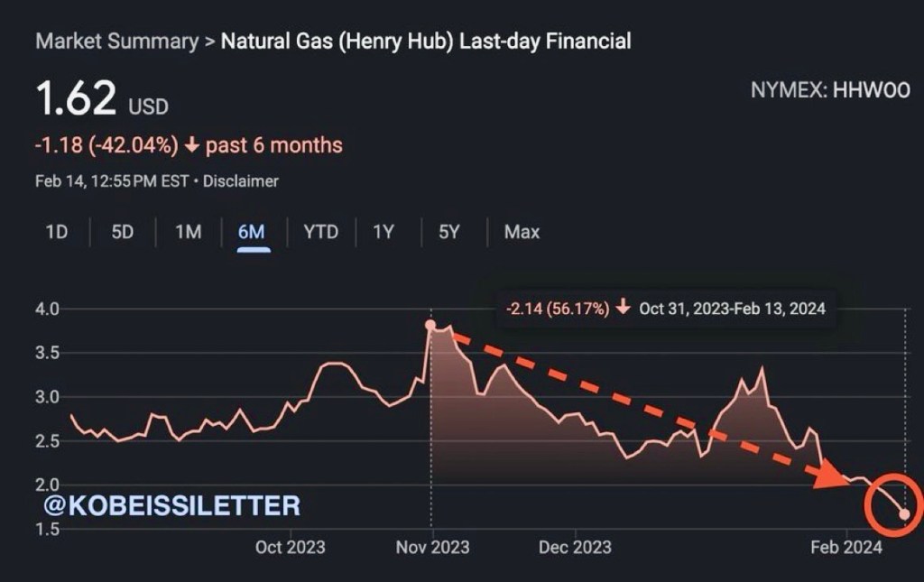Switch to the 5D range tab

tap(123, 232)
